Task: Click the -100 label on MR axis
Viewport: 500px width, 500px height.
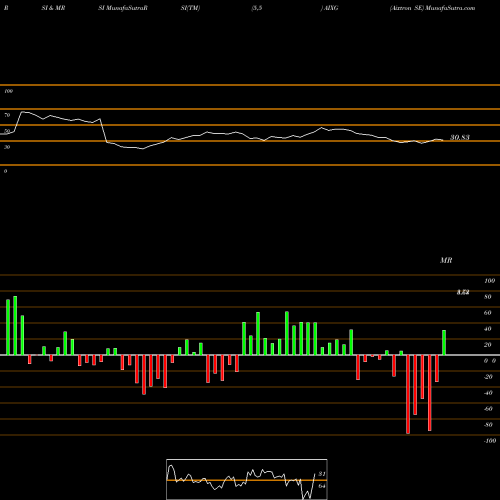Action: [x=490, y=441]
